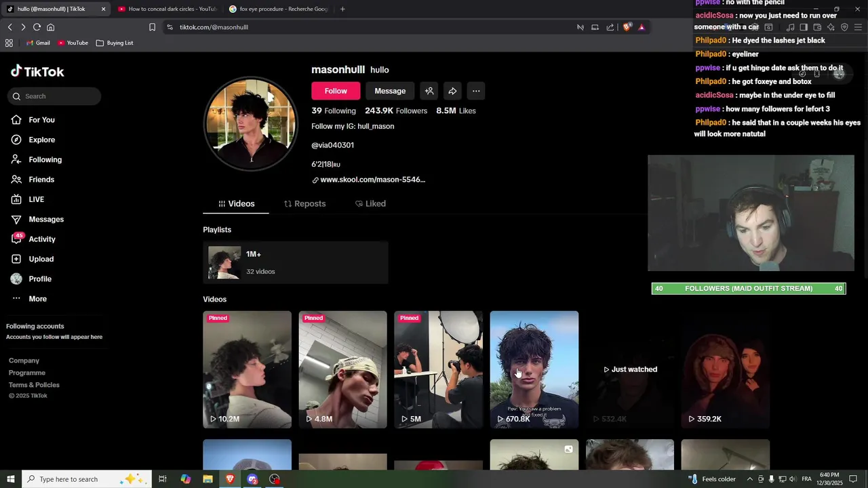Focus the TikTok search box
This screenshot has height=488, width=868.
[x=55, y=96]
